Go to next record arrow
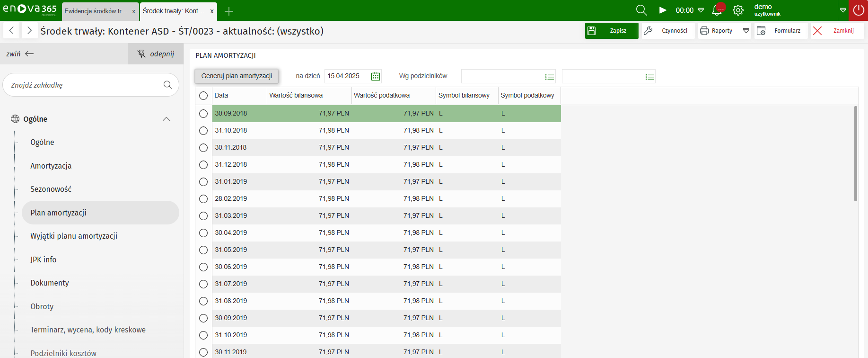This screenshot has height=358, width=868. 29,31
